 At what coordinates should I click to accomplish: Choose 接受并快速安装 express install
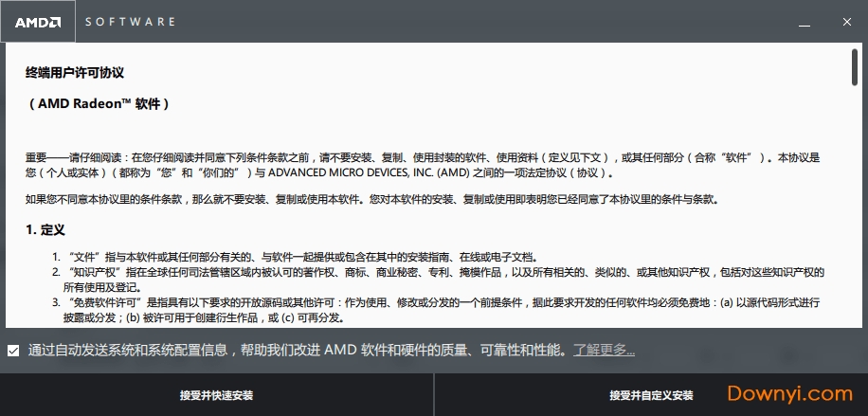[x=216, y=395]
